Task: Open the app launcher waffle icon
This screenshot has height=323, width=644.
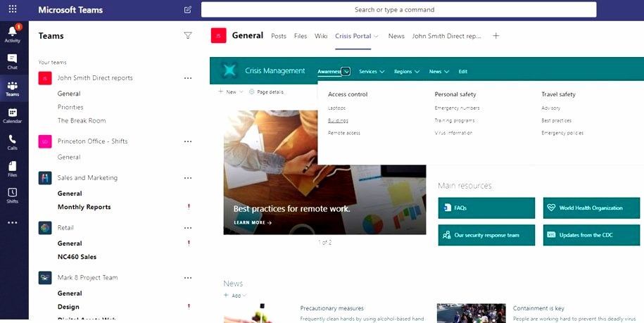Action: [13, 9]
